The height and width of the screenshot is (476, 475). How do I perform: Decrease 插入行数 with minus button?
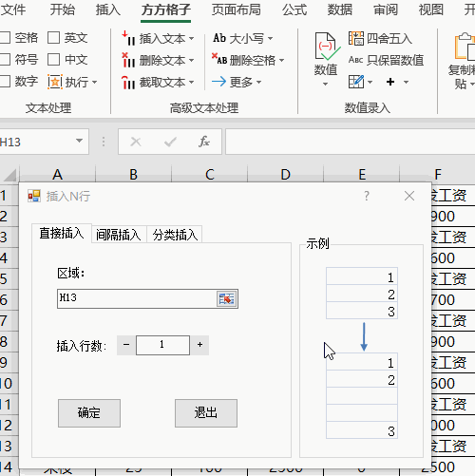click(x=126, y=345)
